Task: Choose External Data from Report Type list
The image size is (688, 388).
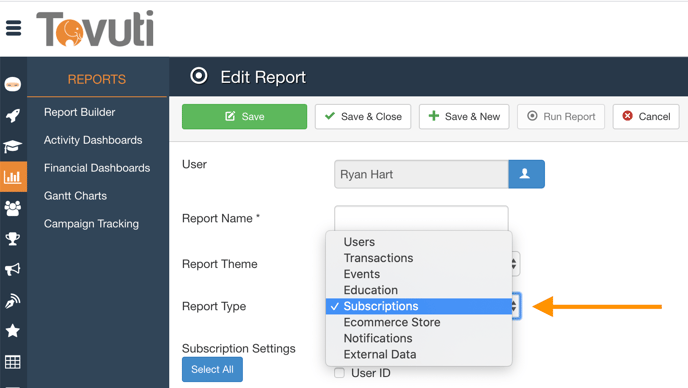Action: [x=419, y=355]
